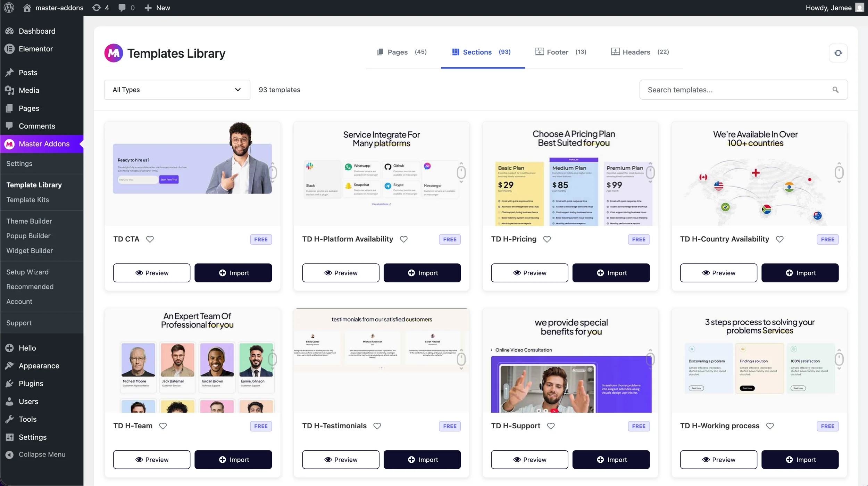The height and width of the screenshot is (486, 868).
Task: Import TD H-Country Availability template
Action: point(800,273)
